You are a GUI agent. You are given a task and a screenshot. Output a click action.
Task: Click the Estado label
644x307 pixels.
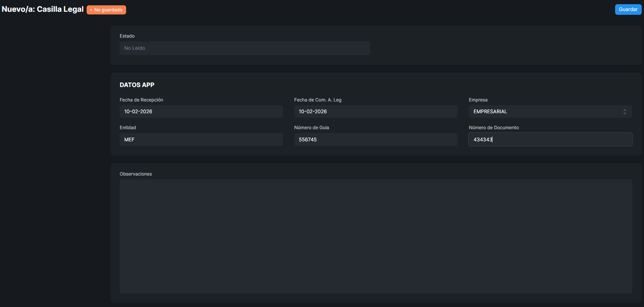pos(127,36)
